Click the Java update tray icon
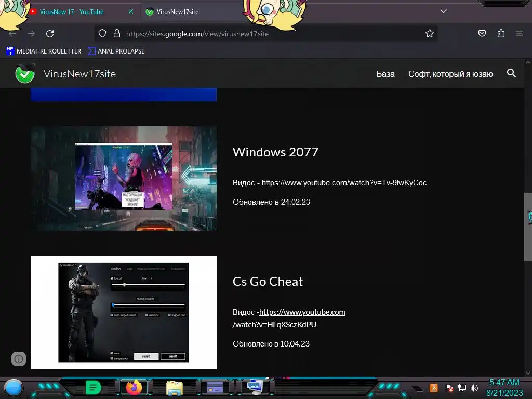The image size is (532, 399). [x=434, y=388]
